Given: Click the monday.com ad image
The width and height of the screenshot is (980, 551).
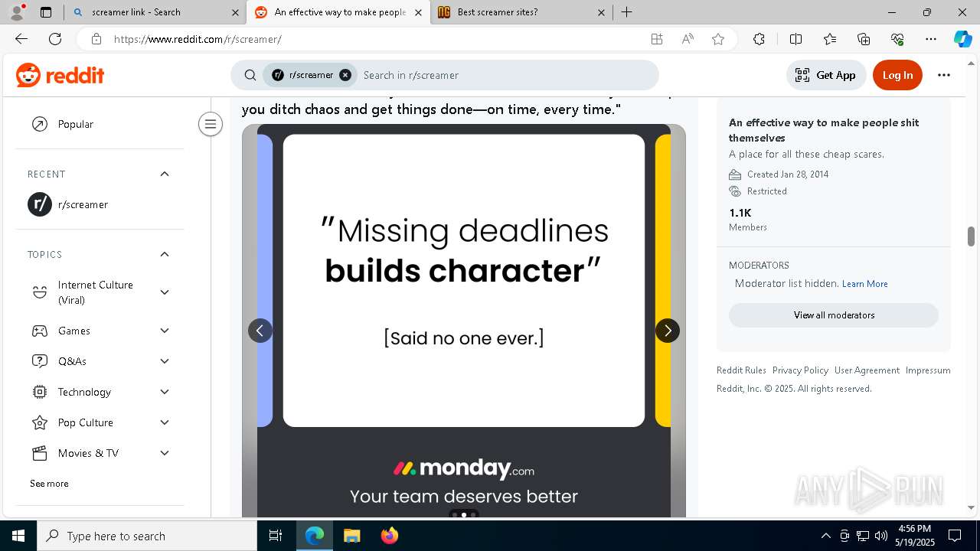Looking at the screenshot, I should (464, 321).
